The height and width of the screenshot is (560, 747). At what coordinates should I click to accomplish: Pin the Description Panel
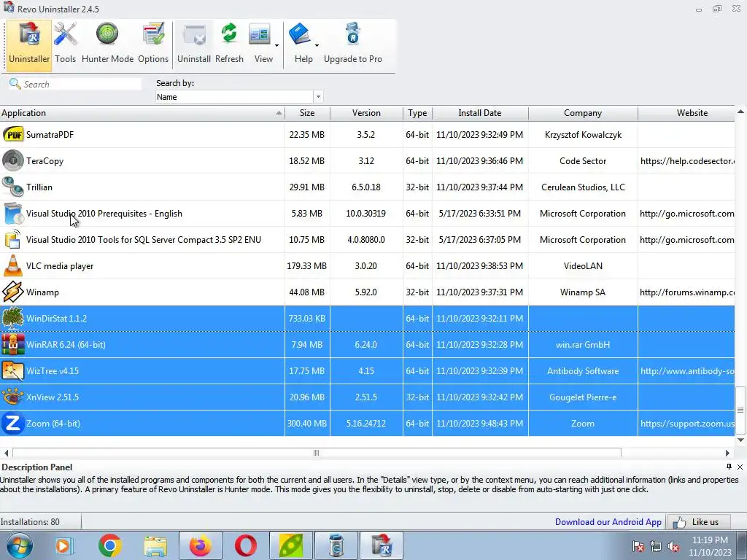coord(729,467)
